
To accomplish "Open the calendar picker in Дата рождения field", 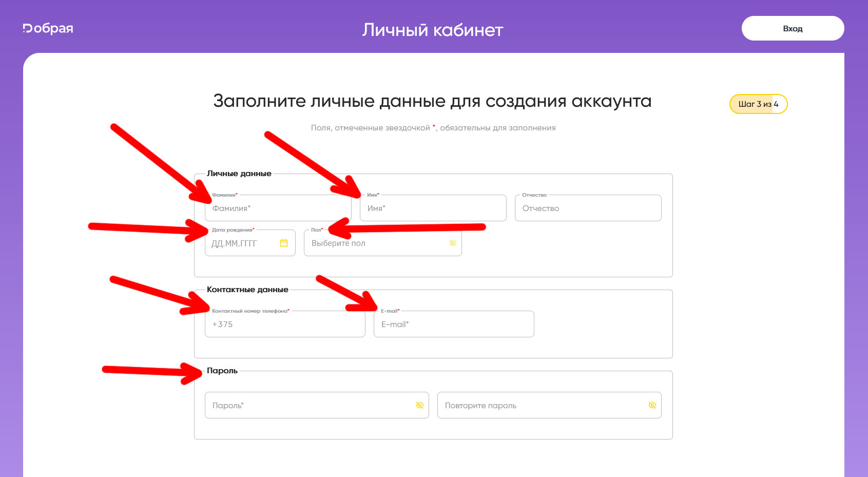I will (x=284, y=243).
